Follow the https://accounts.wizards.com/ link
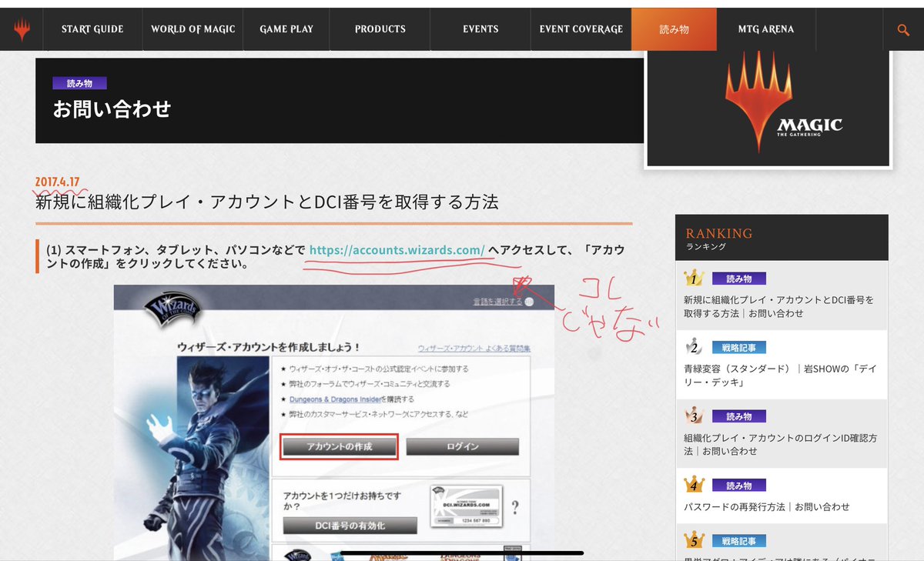924x561 pixels. point(397,250)
